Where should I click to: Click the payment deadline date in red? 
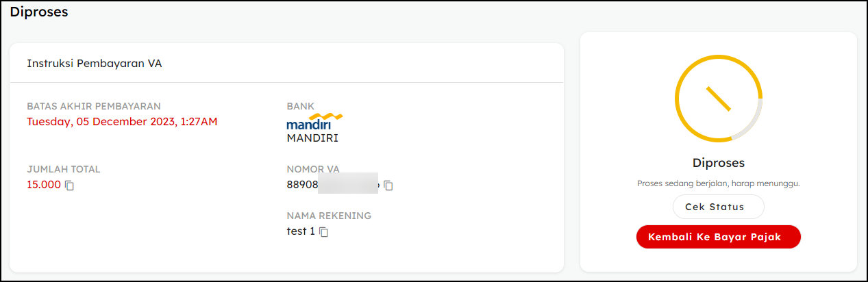(x=122, y=122)
